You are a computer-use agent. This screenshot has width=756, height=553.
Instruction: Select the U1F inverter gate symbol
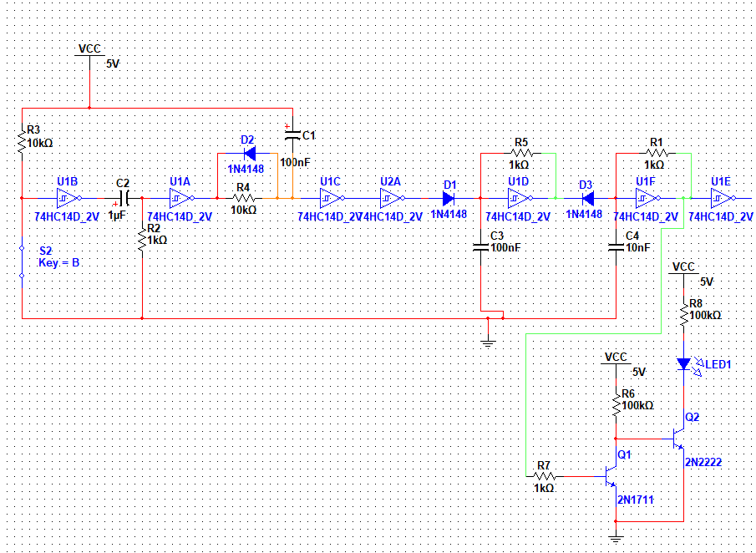coord(647,198)
